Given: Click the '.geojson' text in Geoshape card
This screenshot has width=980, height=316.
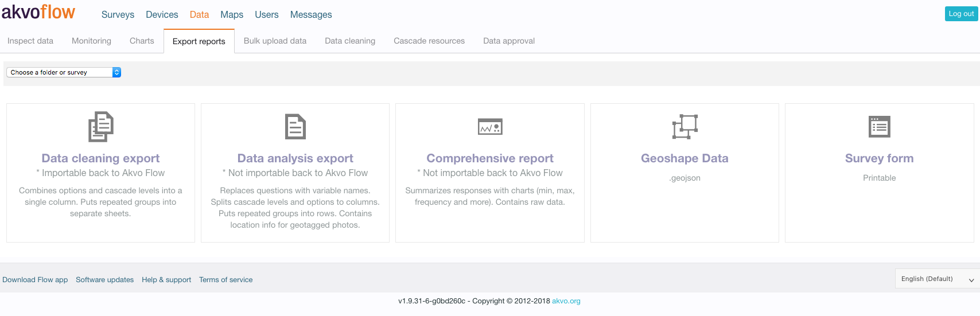Looking at the screenshot, I should tap(685, 178).
